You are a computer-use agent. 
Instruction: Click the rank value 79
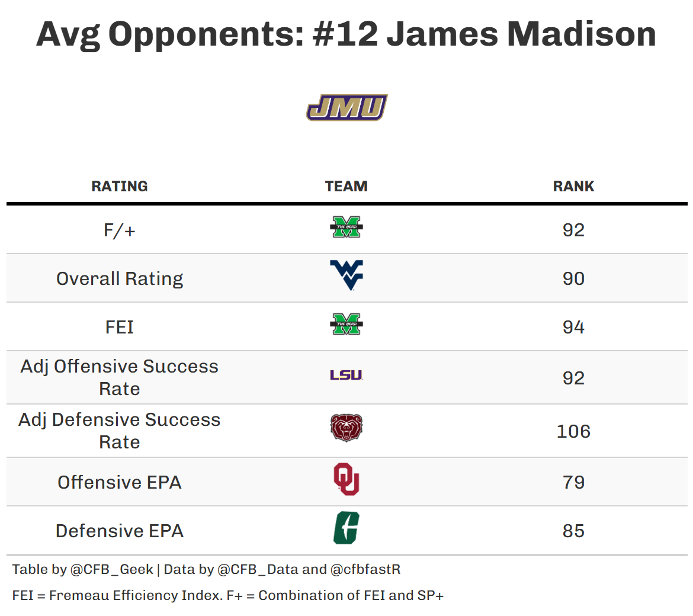pyautogui.click(x=573, y=482)
